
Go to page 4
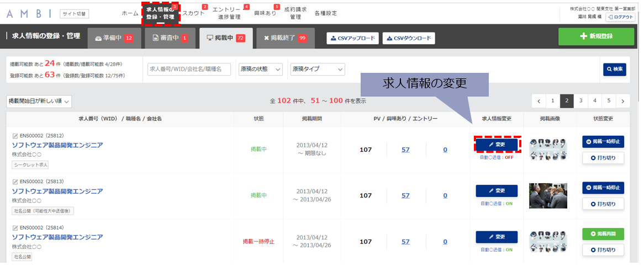coord(595,100)
